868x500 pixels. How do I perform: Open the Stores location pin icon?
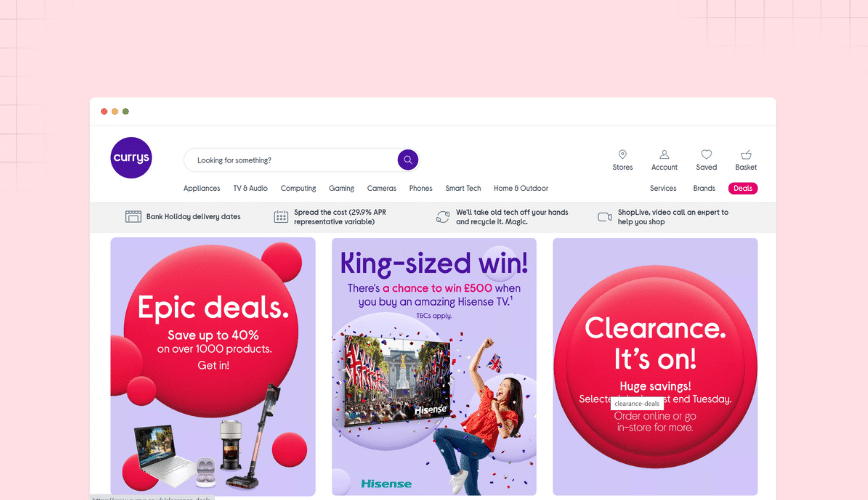623,154
